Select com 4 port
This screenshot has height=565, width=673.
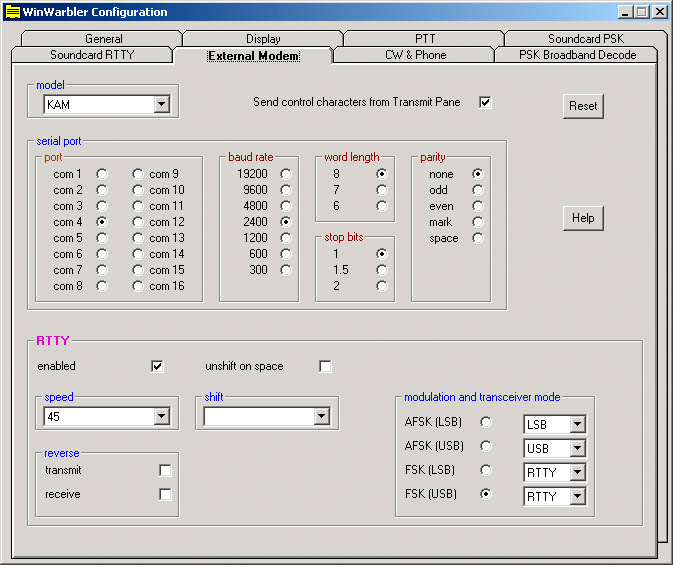(102, 222)
